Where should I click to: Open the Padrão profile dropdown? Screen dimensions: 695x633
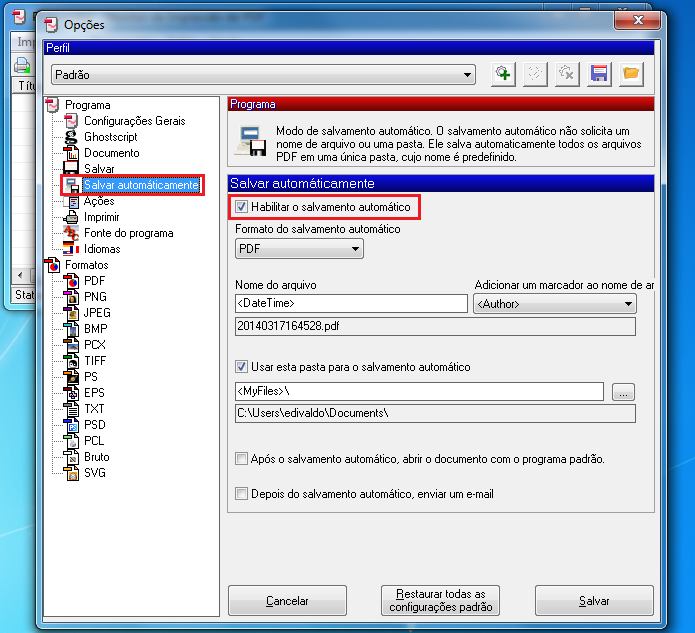263,74
